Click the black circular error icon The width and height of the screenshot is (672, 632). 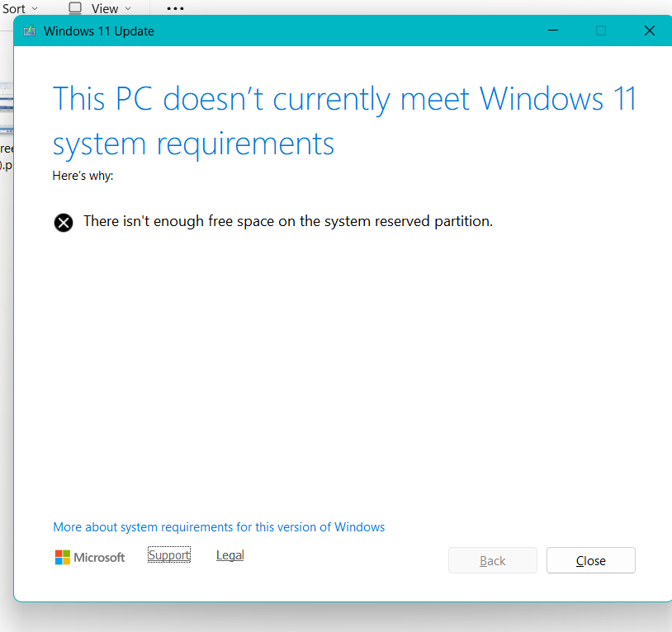pyautogui.click(x=64, y=222)
